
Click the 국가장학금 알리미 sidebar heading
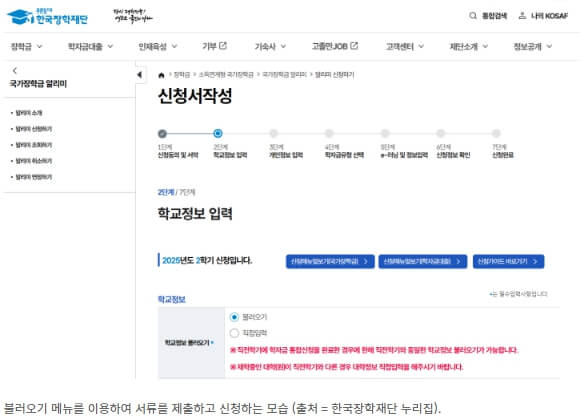coord(38,84)
